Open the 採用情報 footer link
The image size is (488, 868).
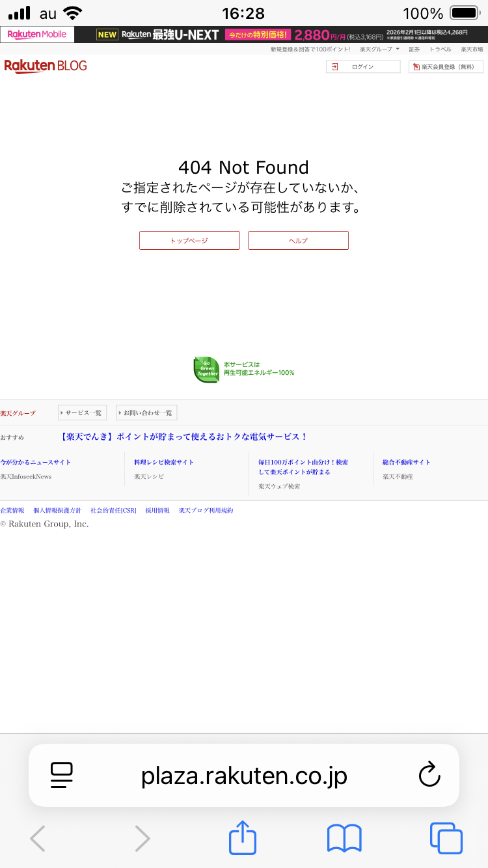tap(157, 511)
